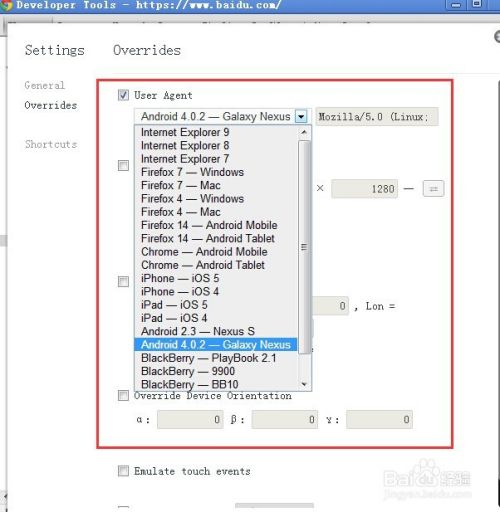Choose Chrome — Android Tablet
Viewport: 500px width, 512px height.
216,265
